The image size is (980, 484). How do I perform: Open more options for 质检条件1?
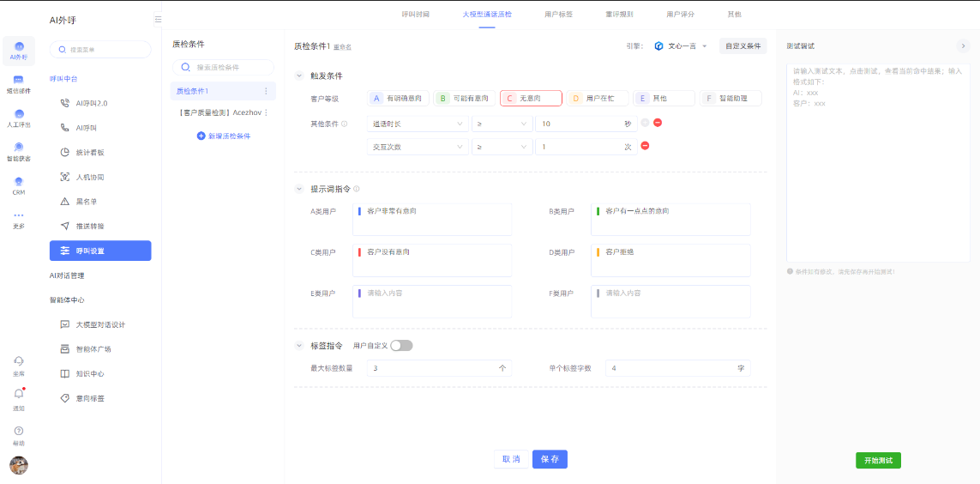266,91
